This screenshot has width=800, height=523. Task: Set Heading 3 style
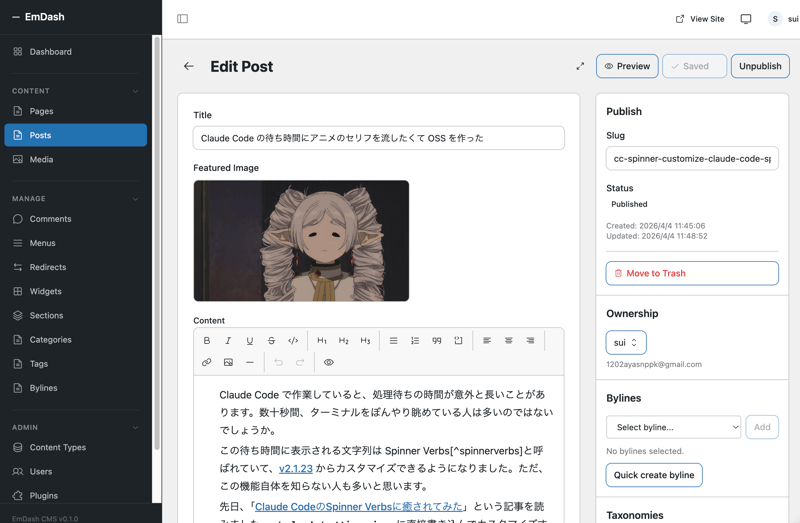point(365,340)
